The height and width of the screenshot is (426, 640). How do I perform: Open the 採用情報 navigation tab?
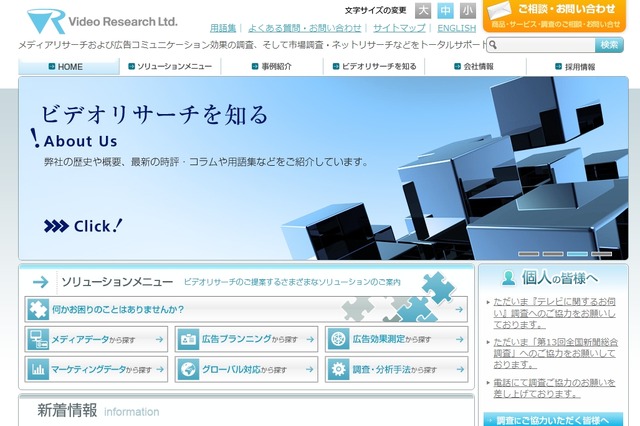(x=577, y=67)
